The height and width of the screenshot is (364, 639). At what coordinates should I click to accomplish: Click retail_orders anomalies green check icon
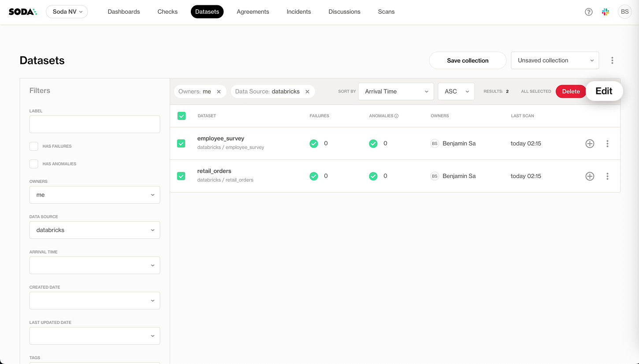(373, 176)
